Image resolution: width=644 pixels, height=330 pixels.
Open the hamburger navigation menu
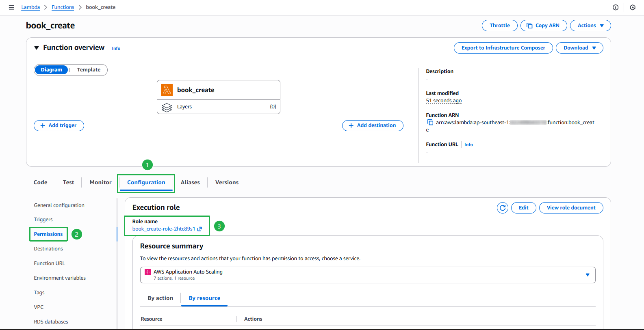coord(11,7)
